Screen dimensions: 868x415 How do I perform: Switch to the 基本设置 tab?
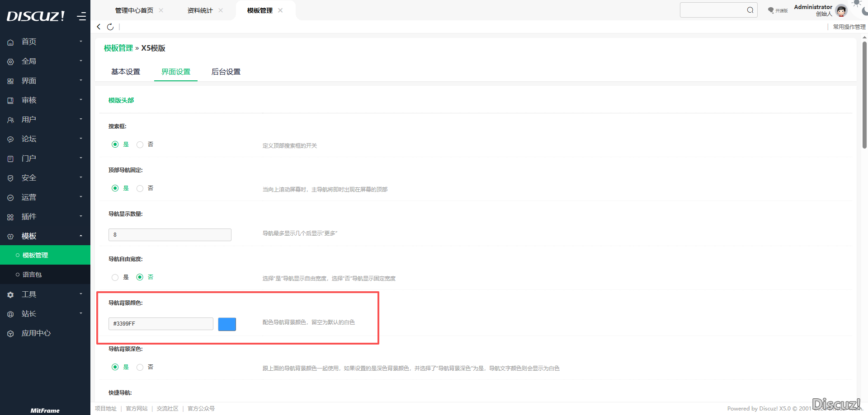click(126, 72)
